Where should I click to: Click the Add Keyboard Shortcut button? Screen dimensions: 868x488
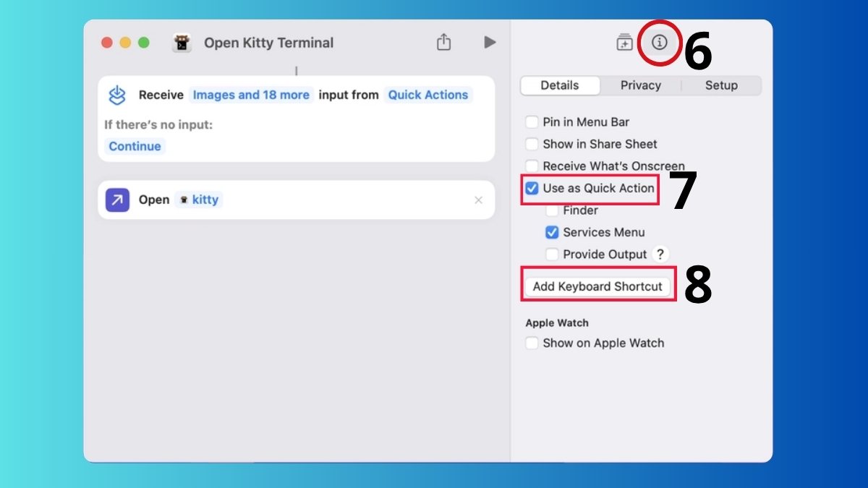[x=597, y=286]
